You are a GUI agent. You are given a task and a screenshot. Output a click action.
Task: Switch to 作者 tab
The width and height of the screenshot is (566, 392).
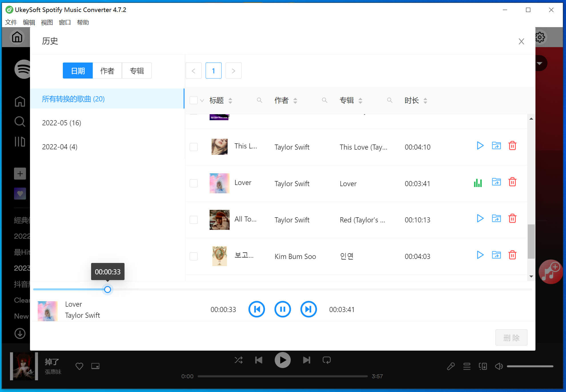(107, 71)
